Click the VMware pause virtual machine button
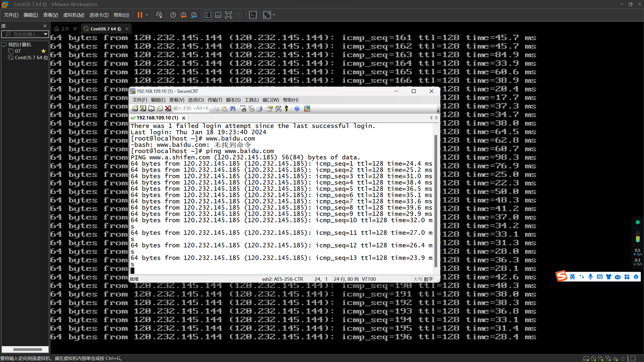The height and width of the screenshot is (362, 644). 140,15
